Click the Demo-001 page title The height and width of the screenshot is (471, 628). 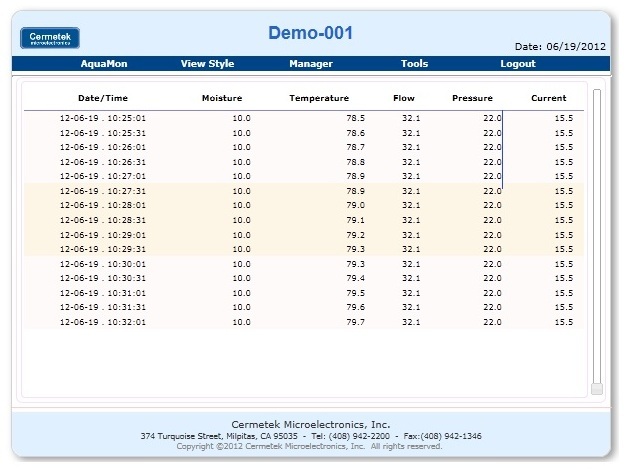310,33
